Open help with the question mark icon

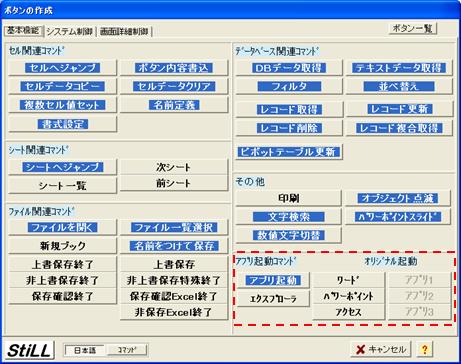click(x=424, y=350)
